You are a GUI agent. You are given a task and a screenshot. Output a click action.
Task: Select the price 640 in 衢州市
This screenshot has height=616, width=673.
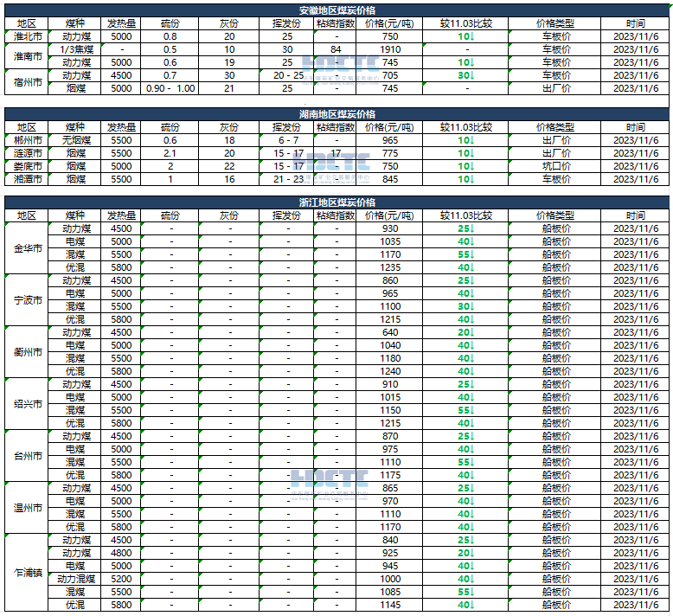pyautogui.click(x=390, y=332)
